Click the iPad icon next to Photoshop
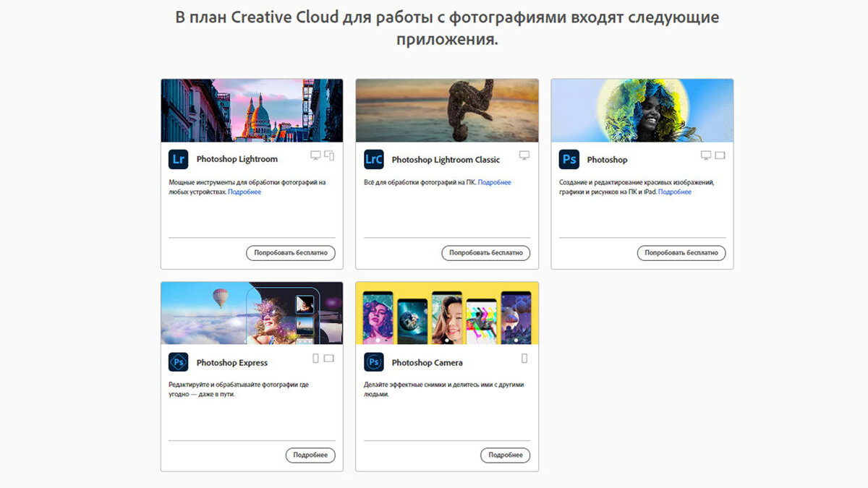 (720, 155)
